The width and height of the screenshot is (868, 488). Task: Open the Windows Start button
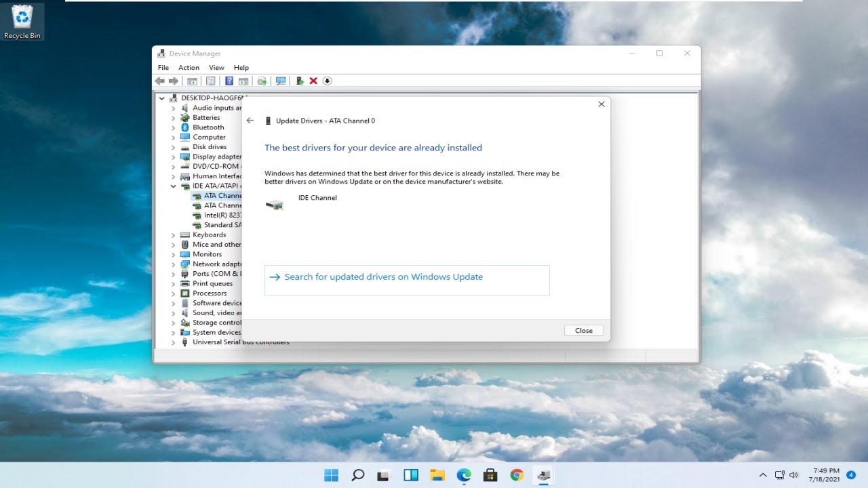pyautogui.click(x=332, y=475)
